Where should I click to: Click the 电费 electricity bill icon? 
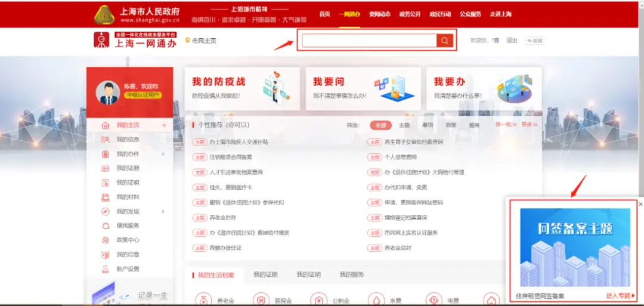(434, 299)
